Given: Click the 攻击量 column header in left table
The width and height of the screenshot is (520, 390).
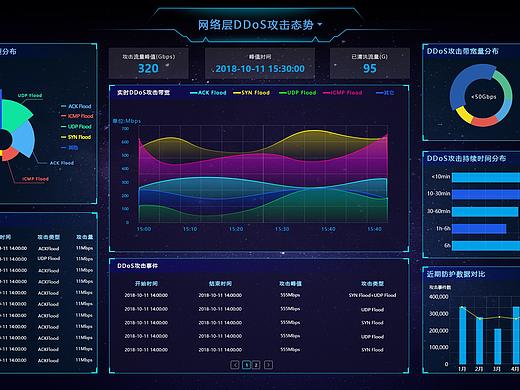Looking at the screenshot, I should pyautogui.click(x=84, y=237).
